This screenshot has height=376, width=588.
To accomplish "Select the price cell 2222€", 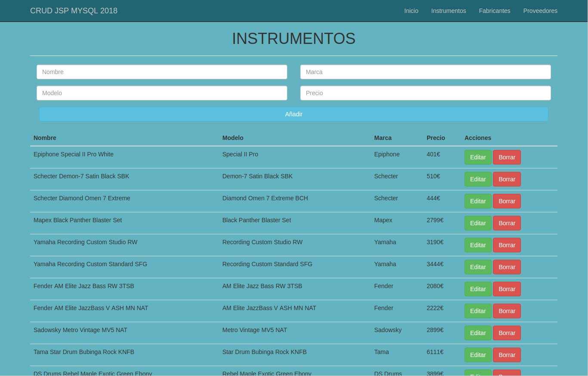I will coord(435,308).
